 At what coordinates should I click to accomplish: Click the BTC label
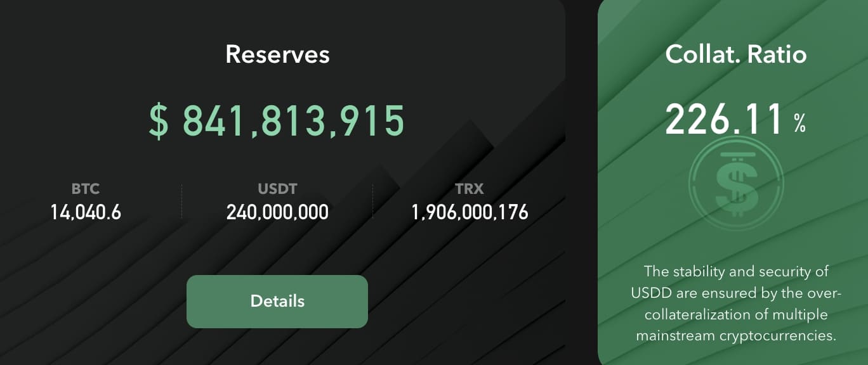(x=86, y=189)
